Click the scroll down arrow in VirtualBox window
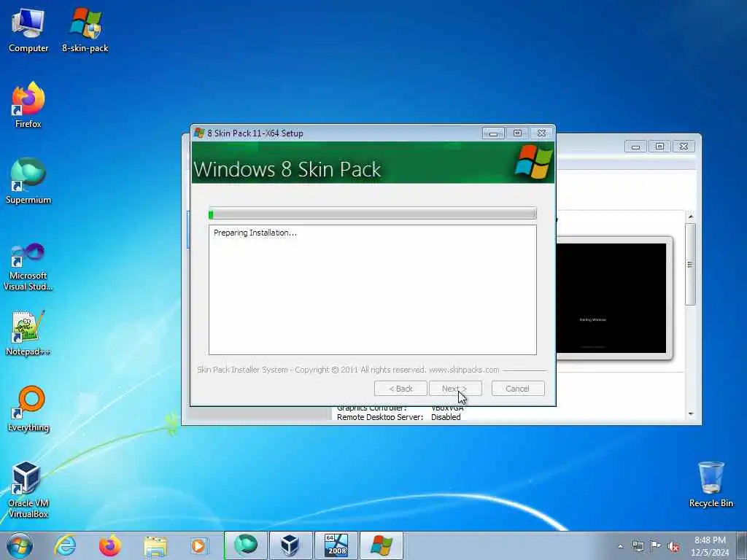 (x=691, y=413)
